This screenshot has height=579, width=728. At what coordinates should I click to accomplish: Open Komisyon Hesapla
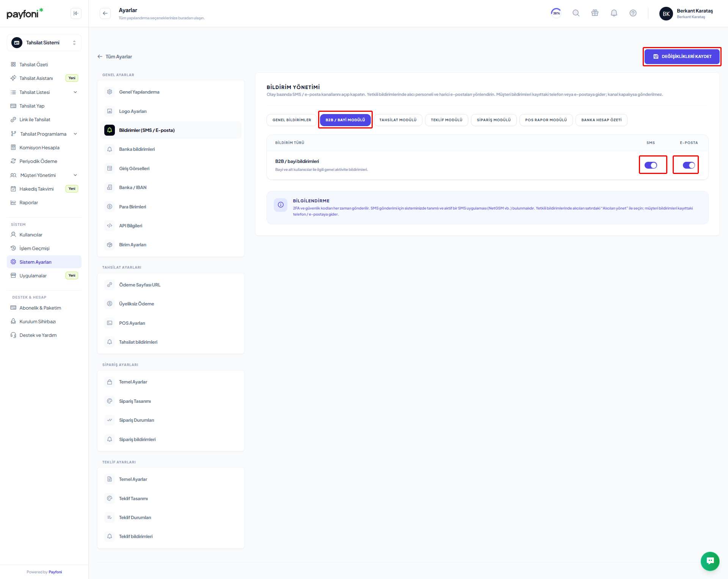click(x=44, y=147)
